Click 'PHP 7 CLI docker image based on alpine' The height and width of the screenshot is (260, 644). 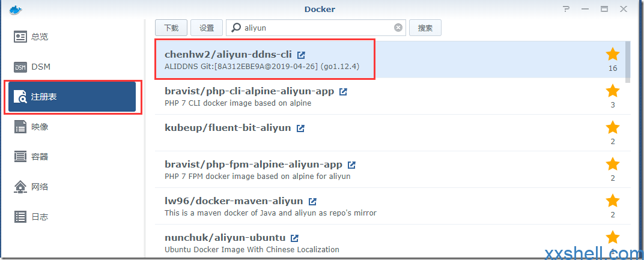point(238,103)
